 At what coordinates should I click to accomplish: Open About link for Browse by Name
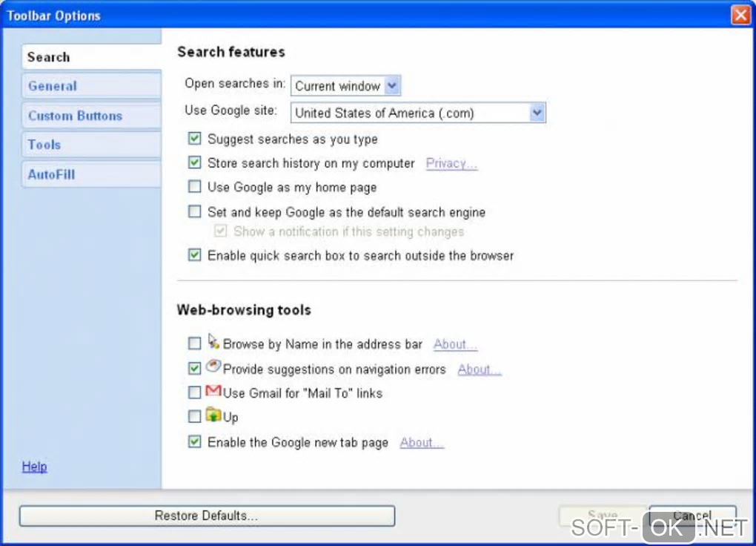454,344
